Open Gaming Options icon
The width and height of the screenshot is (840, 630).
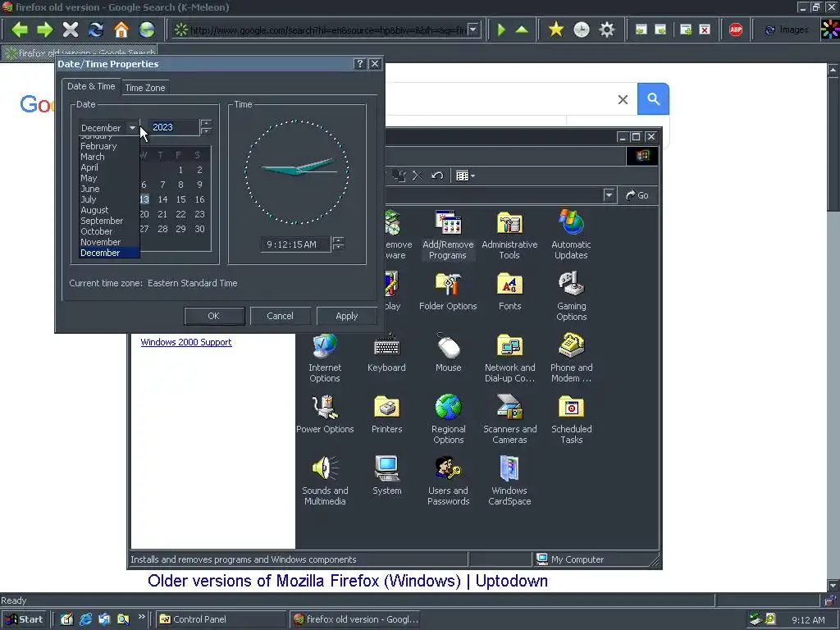click(x=571, y=296)
